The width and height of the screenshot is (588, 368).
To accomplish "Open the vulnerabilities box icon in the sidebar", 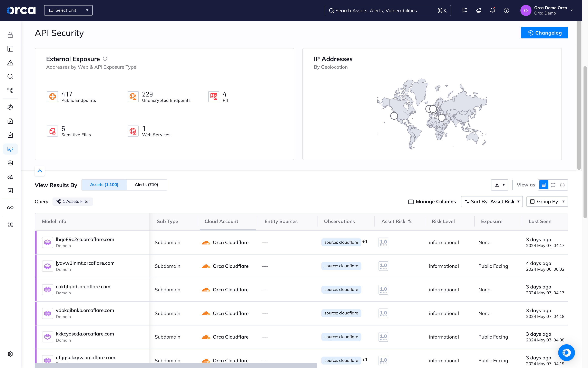I will click(x=10, y=121).
